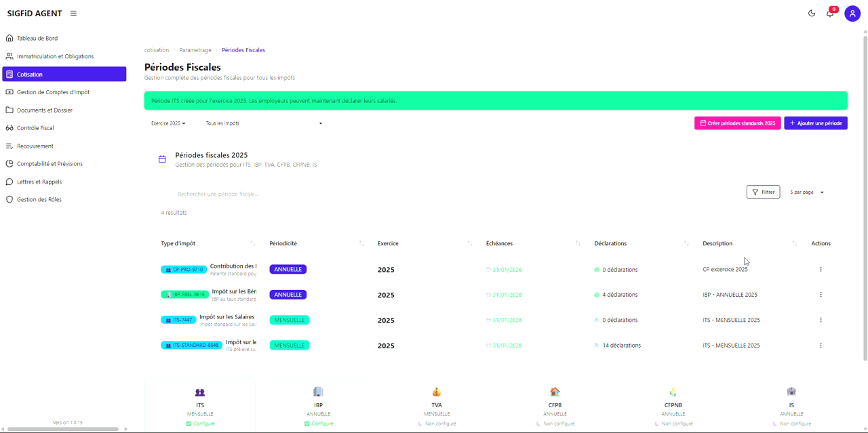The width and height of the screenshot is (868, 433).
Task: Change the 5 par page selector
Action: pos(807,192)
